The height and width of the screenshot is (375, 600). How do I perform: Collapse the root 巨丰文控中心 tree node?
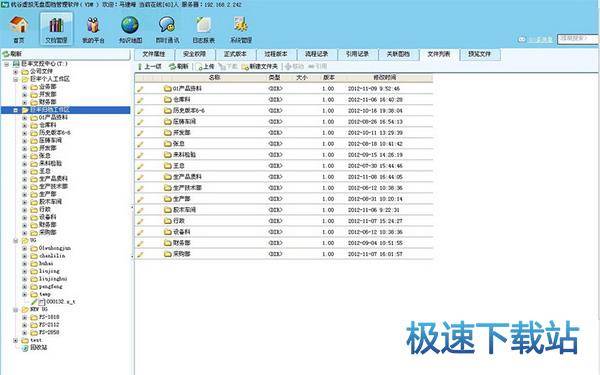point(7,64)
